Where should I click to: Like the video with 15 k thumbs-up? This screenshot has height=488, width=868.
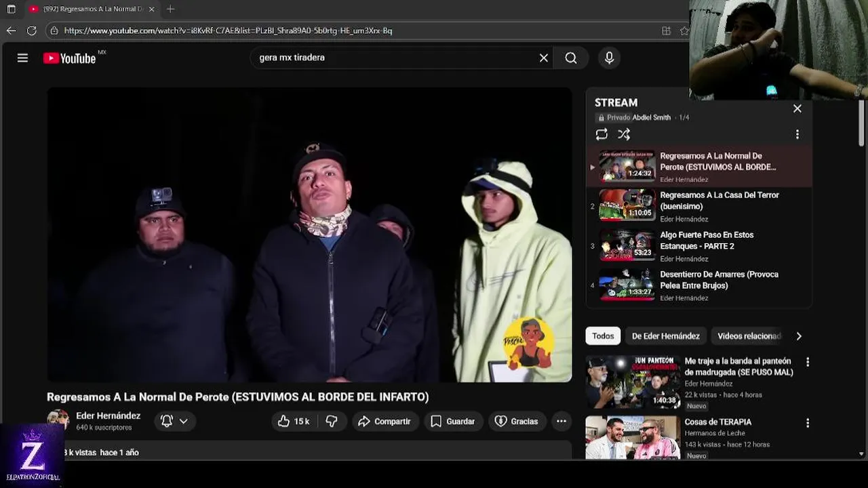[294, 421]
